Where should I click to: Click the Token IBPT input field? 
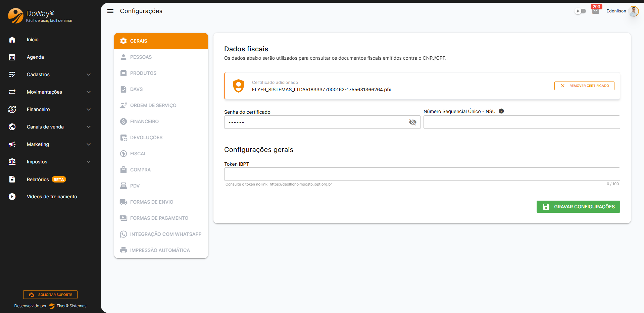pos(422,174)
